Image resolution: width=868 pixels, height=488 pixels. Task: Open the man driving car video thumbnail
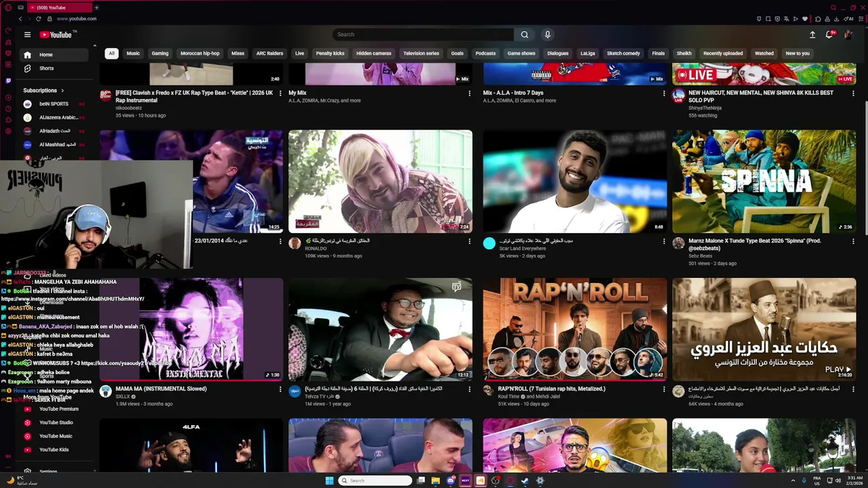380,329
